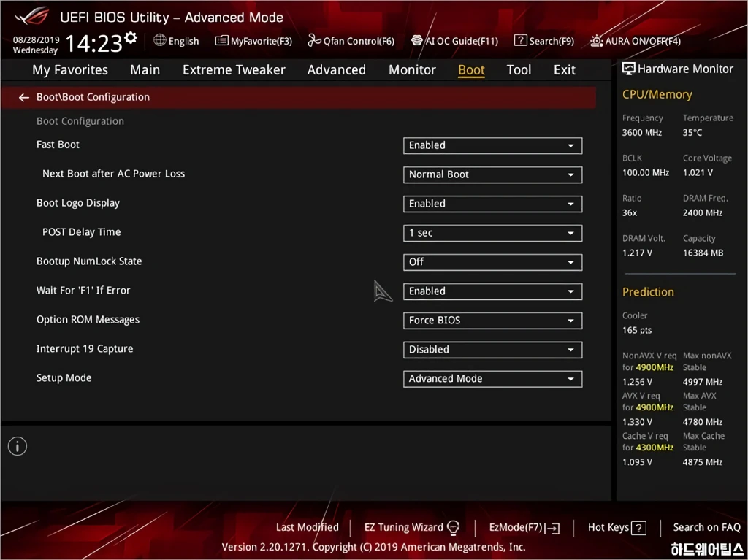Click the Search question mark icon
The image size is (748, 560).
[520, 41]
